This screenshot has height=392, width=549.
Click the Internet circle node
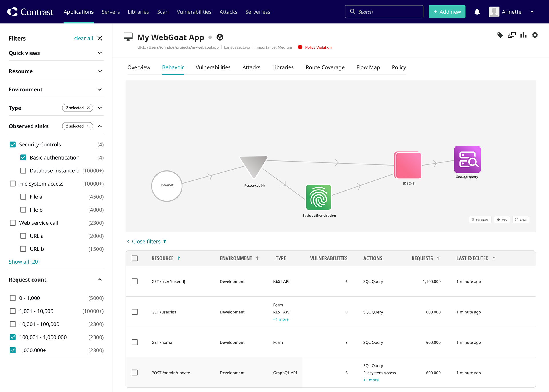167,186
